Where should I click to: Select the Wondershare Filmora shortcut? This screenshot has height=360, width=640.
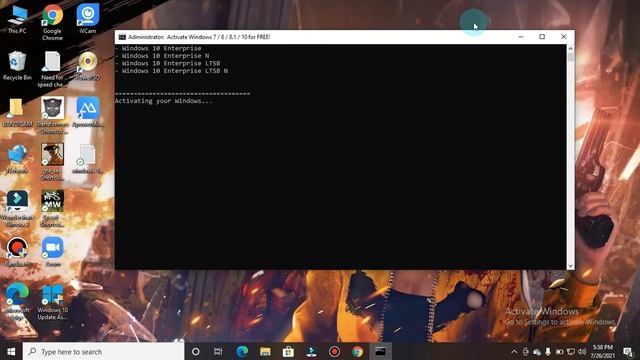click(x=17, y=209)
